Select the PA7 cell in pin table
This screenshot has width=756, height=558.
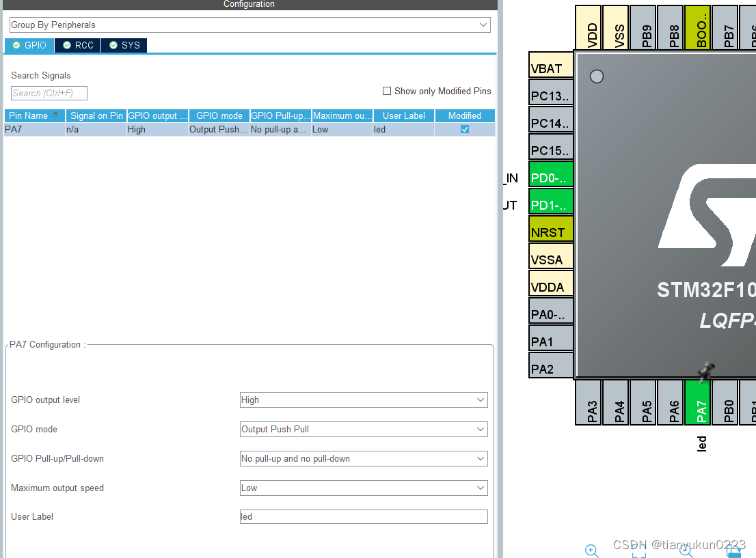click(34, 130)
